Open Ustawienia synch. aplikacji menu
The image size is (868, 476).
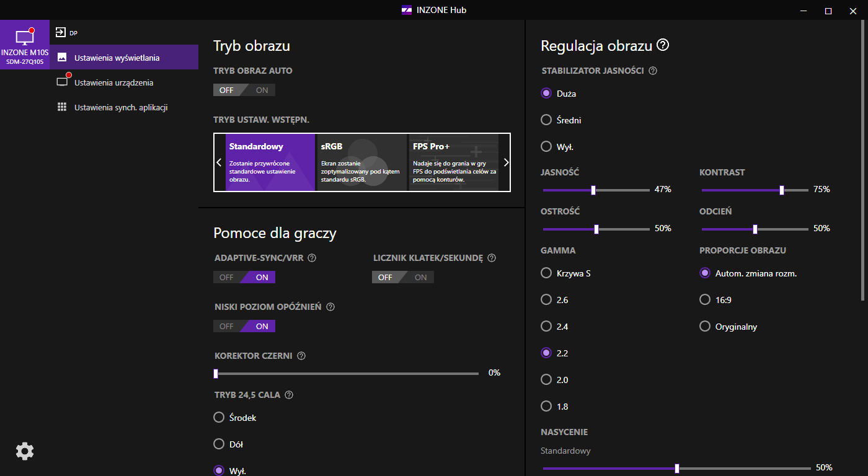(124, 107)
